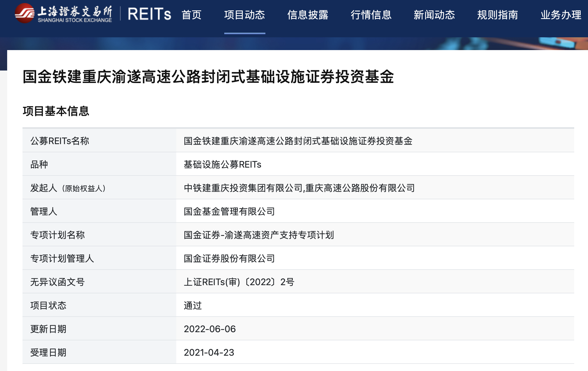Click the no-objection letter number value
Viewport: 588px width, 371px height.
[239, 282]
